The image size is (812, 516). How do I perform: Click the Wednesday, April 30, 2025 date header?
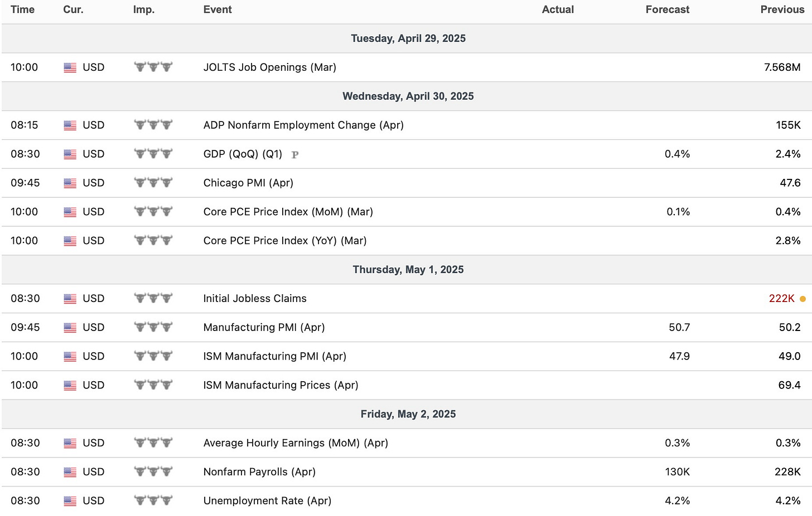pyautogui.click(x=408, y=96)
